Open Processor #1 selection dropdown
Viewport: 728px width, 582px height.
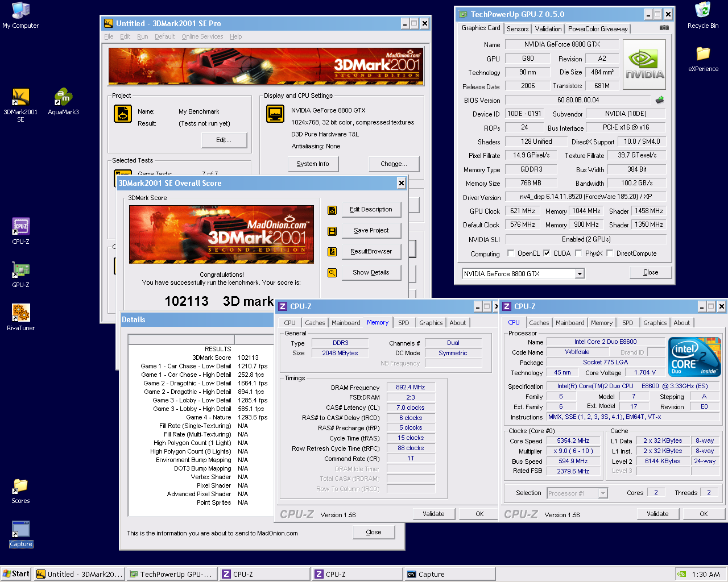coord(603,493)
